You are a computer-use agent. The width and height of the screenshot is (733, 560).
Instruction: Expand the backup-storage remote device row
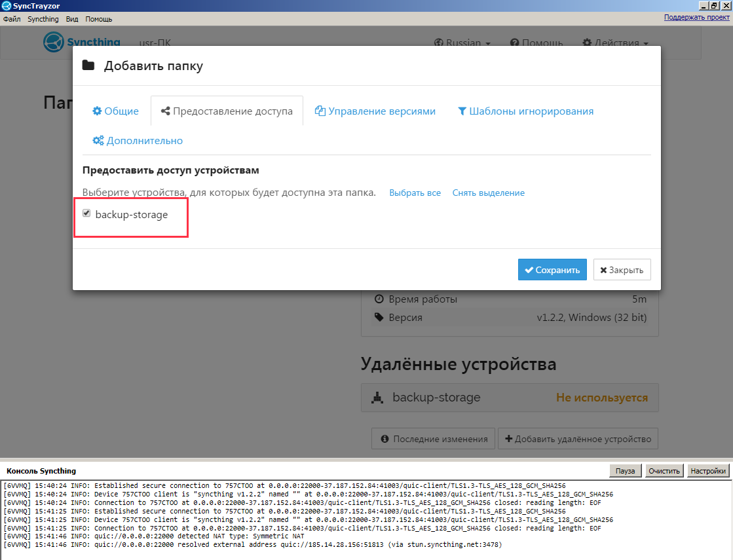pyautogui.click(x=510, y=398)
